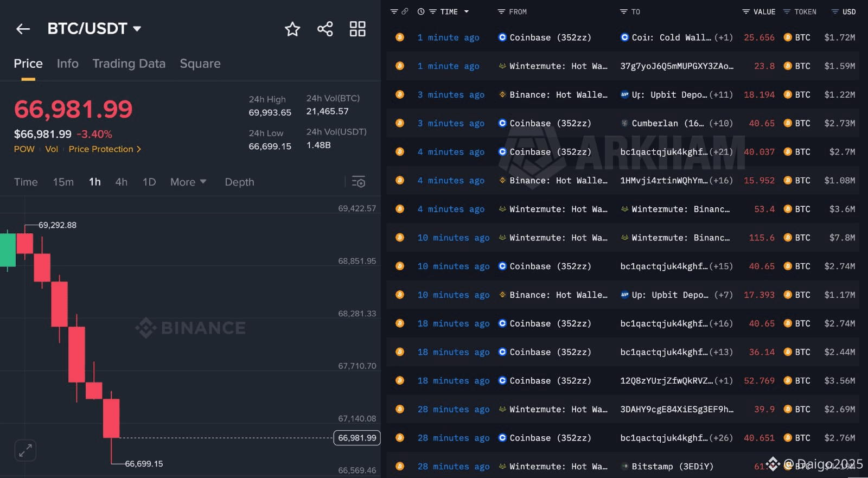Filter by the TOKEN column header
868x478 pixels.
(800, 11)
